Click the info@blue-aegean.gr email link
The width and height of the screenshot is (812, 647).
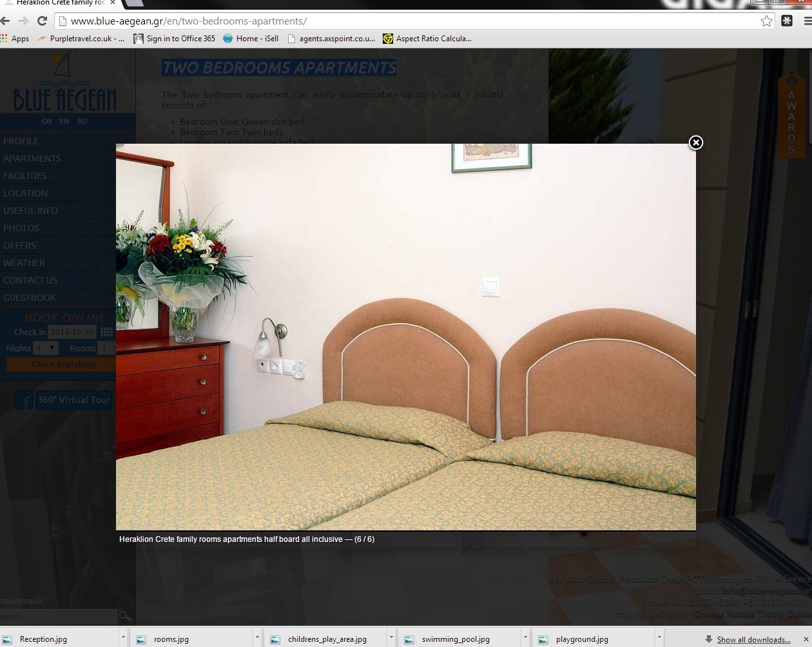point(766,590)
